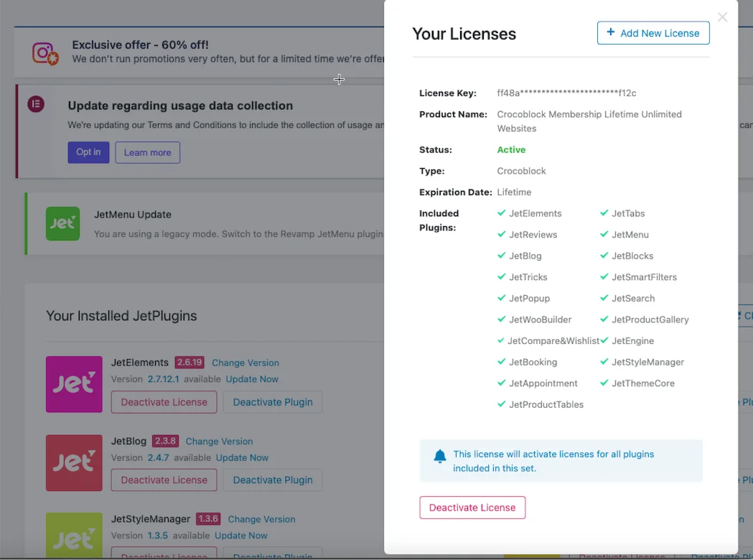Viewport: 753px width, 560px height.
Task: Deactivate License for JetElements plugin
Action: point(164,402)
